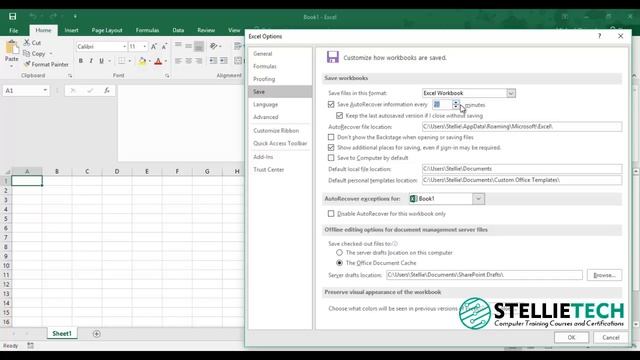The width and height of the screenshot is (640, 360).
Task: Open Help with the question mark in Excel Options
Action: pyautogui.click(x=599, y=36)
